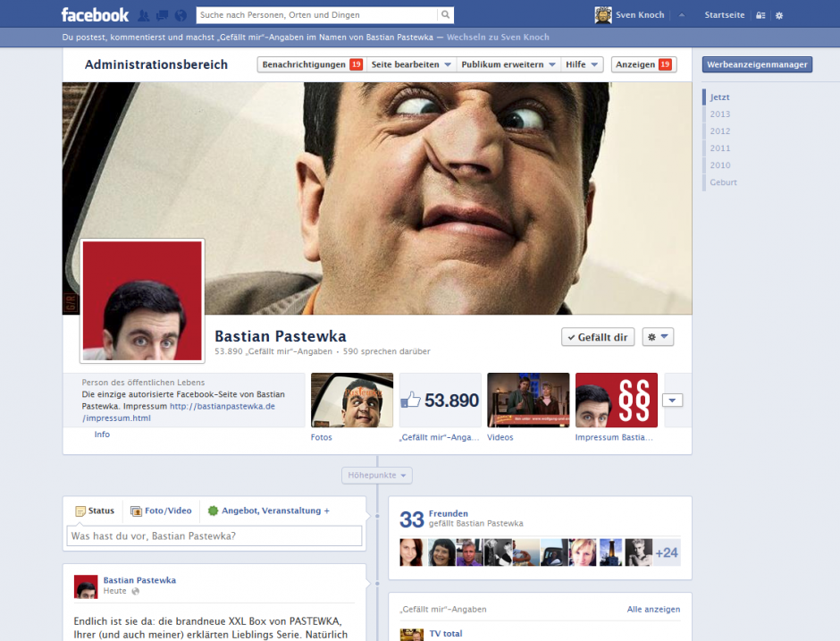
Task: Open the Fotos thumbnail
Action: coord(352,400)
